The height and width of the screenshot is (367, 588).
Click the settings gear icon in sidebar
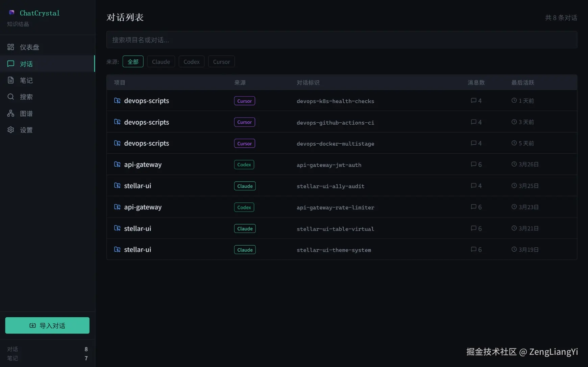coord(11,130)
